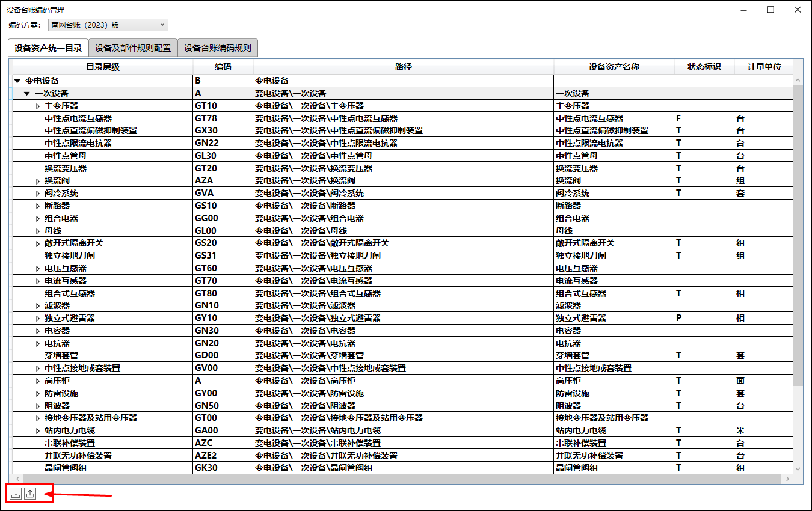Click the 计量单位 column header

pyautogui.click(x=764, y=67)
